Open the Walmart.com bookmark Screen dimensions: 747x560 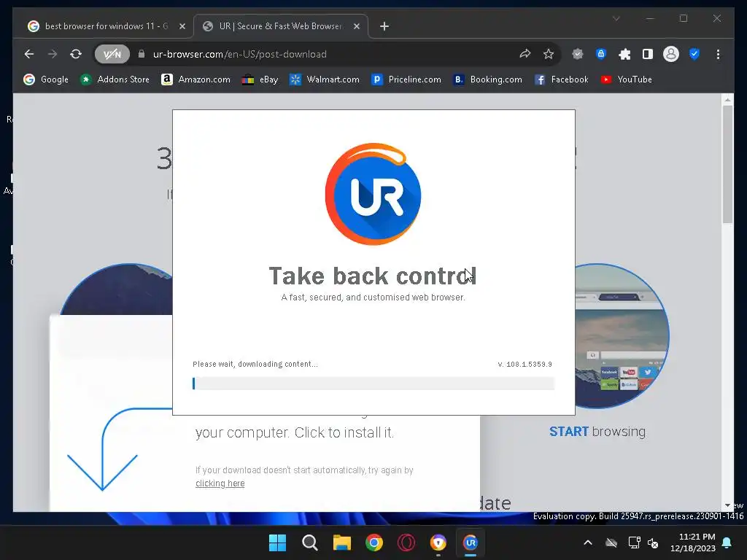pyautogui.click(x=325, y=79)
